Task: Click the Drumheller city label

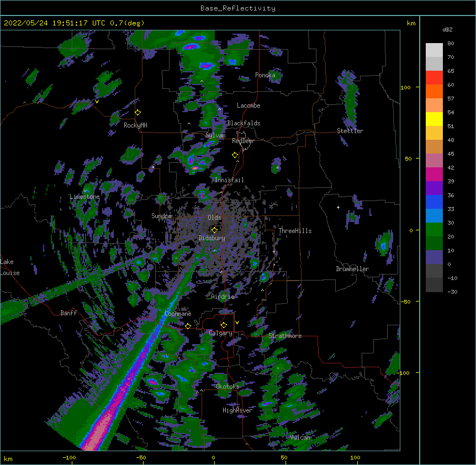Action: pyautogui.click(x=352, y=269)
